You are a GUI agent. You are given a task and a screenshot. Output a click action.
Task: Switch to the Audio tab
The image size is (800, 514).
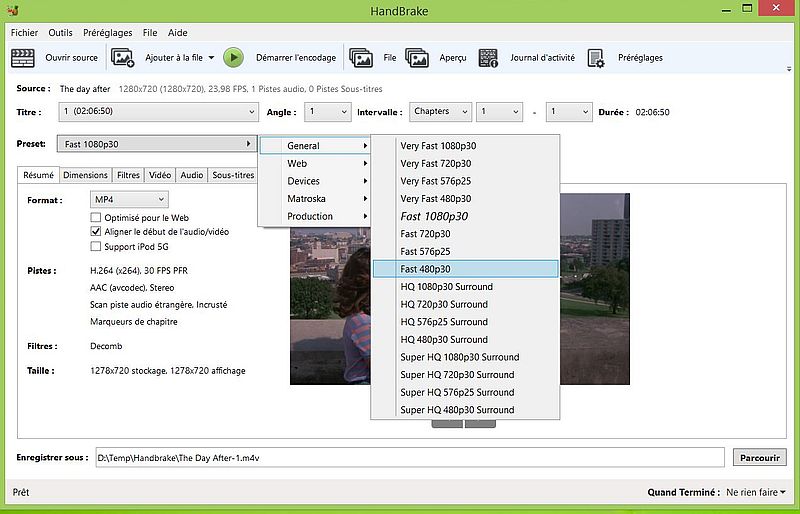pyautogui.click(x=192, y=175)
